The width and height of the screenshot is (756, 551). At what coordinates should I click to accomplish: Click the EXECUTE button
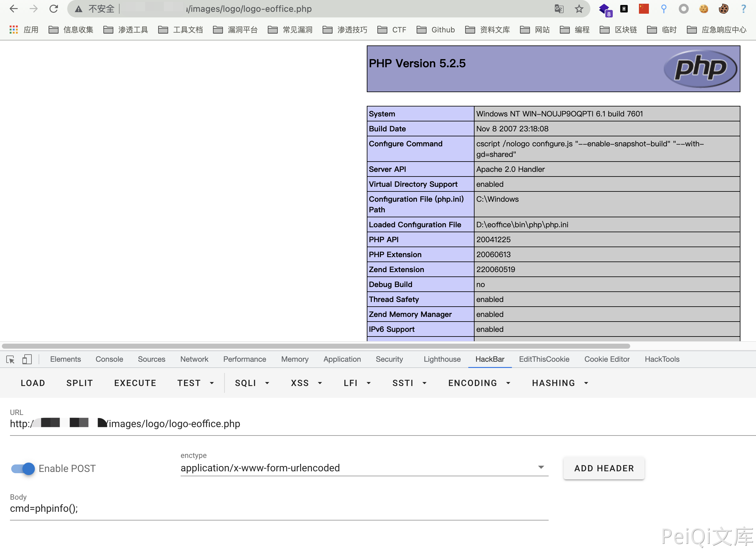[135, 383]
